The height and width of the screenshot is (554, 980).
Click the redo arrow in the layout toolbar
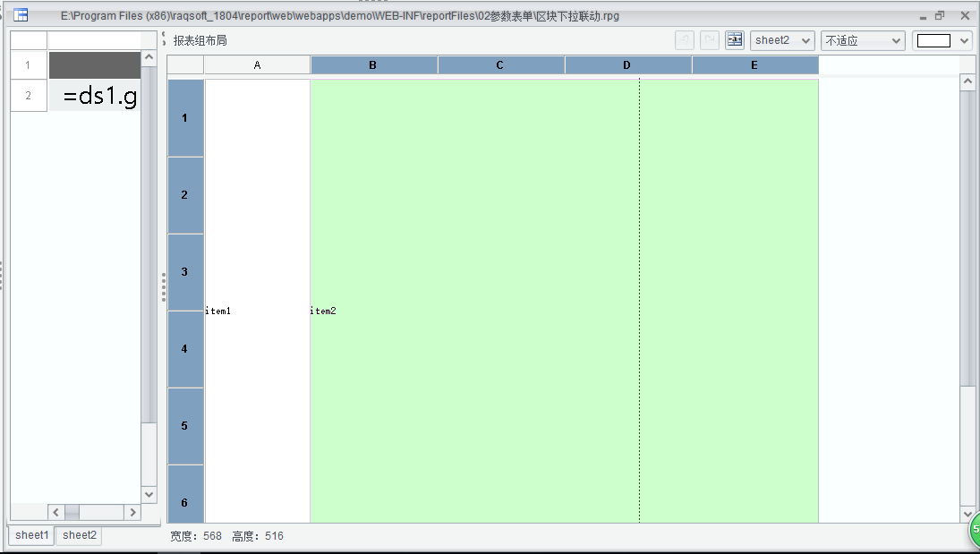[x=710, y=40]
